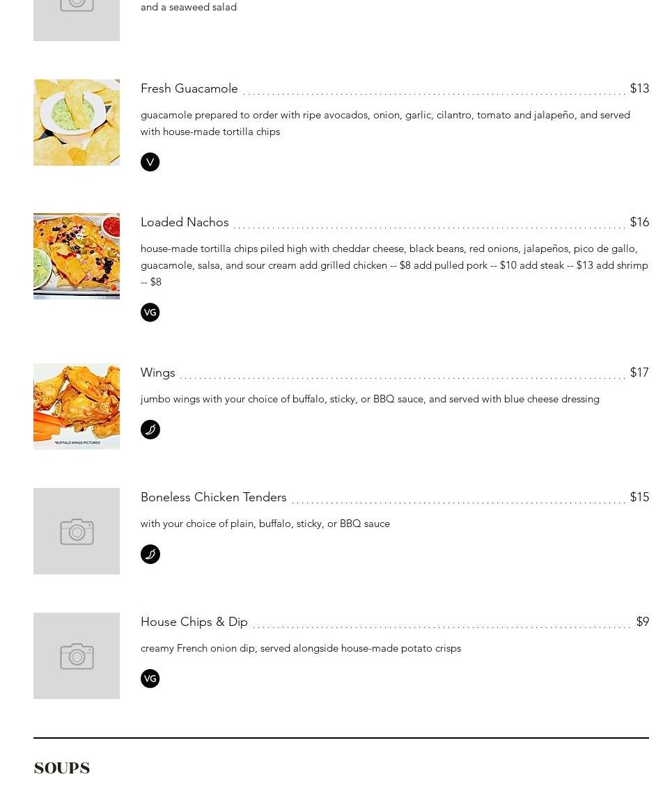The height and width of the screenshot is (793, 672).
Task: Click the vegetarian icon under Loaded Nachos
Action: tap(150, 313)
